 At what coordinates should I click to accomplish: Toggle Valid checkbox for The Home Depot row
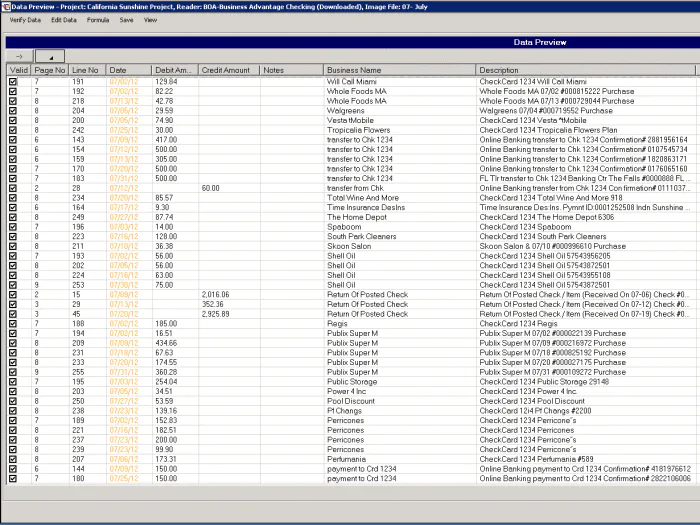click(x=12, y=217)
